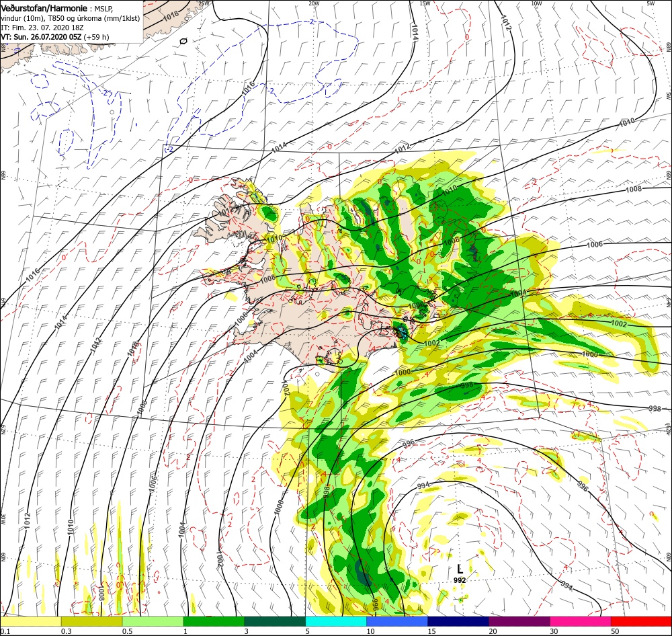The width and height of the screenshot is (672, 636).
Task: Click the medium green 1 mm legend swatch
Action: point(214,621)
